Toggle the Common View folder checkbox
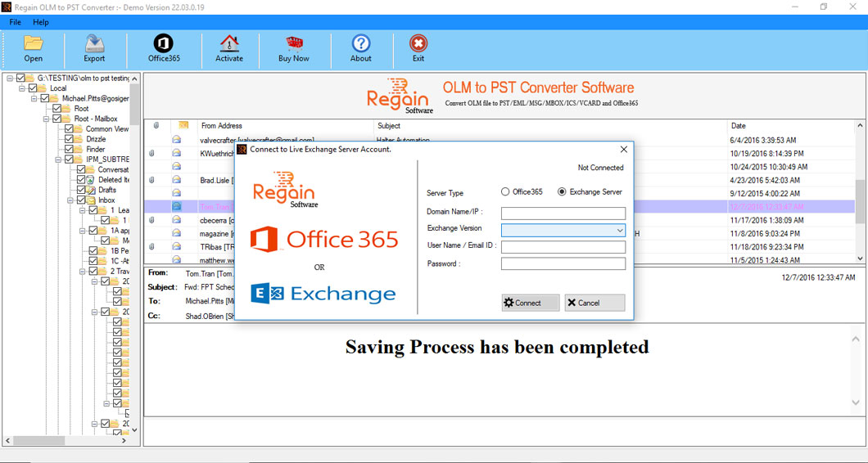This screenshot has width=868, height=463. 70,129
